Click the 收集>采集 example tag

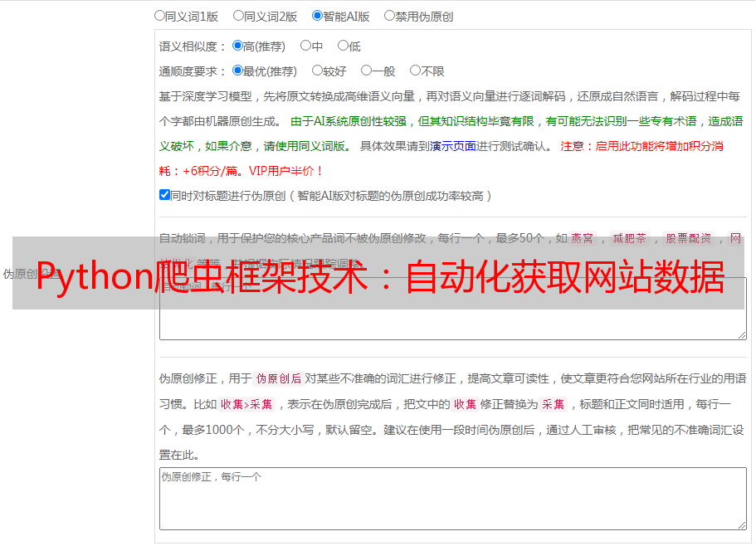point(246,404)
